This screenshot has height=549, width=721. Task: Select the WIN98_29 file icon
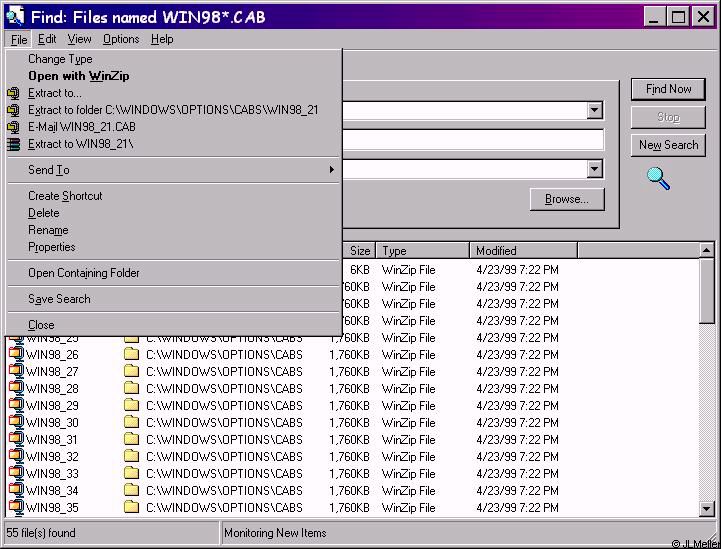pyautogui.click(x=16, y=405)
